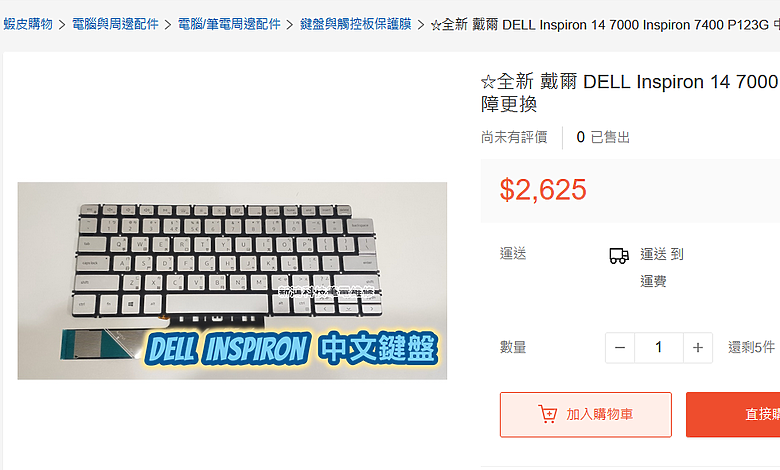
Task: Open the 電腦與周邊配件 breadcrumb link
Action: coord(115,24)
